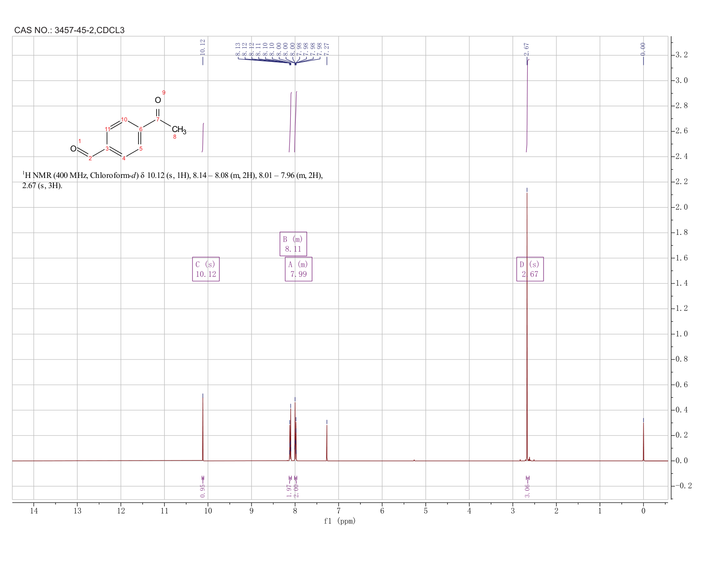This screenshot has width=728, height=563.
Task: Click the axis tick label 5
Action: click(426, 511)
